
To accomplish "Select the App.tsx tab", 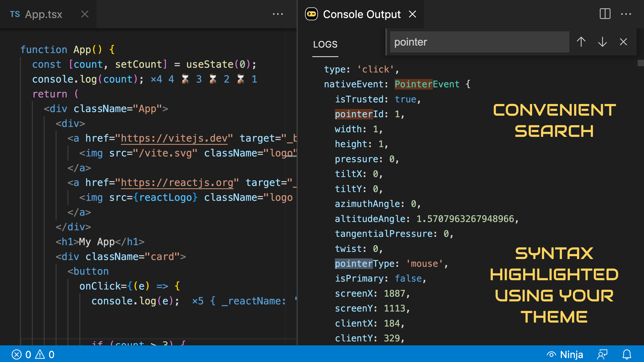I will pyautogui.click(x=48, y=14).
